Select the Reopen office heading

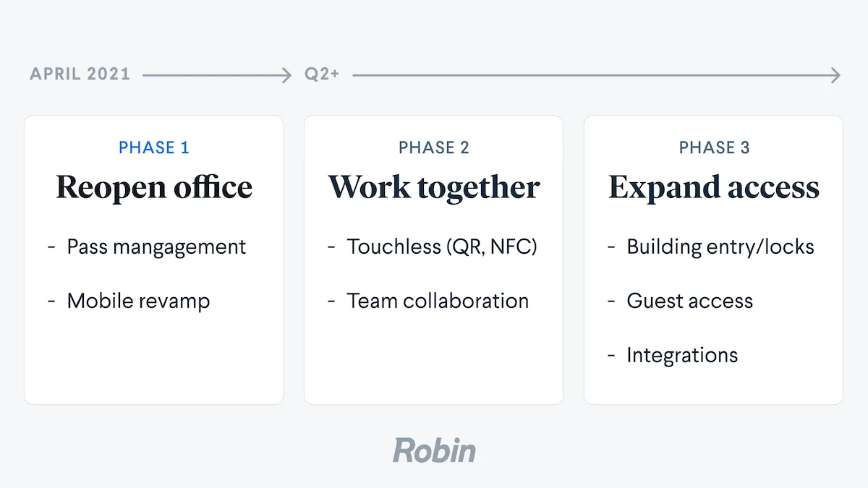click(x=154, y=187)
